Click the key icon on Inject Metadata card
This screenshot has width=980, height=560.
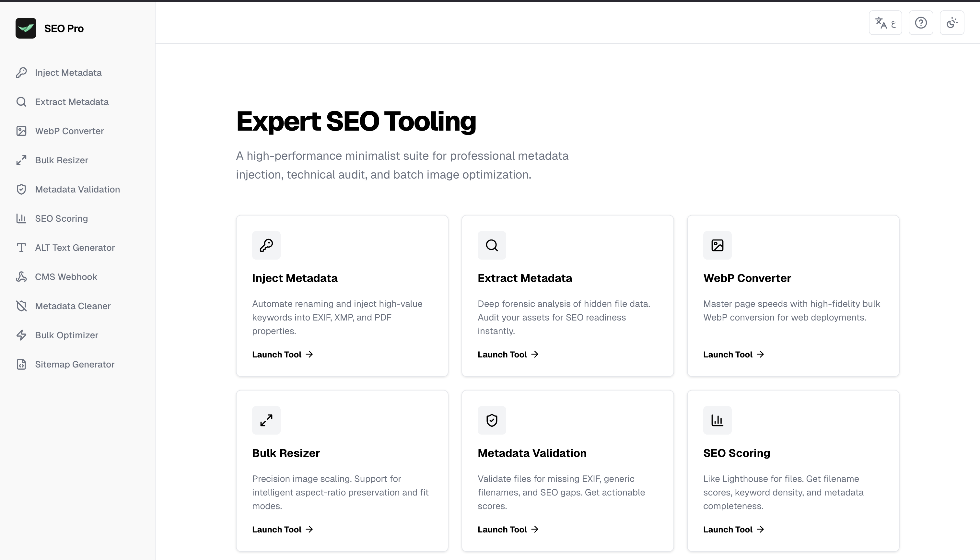point(266,245)
